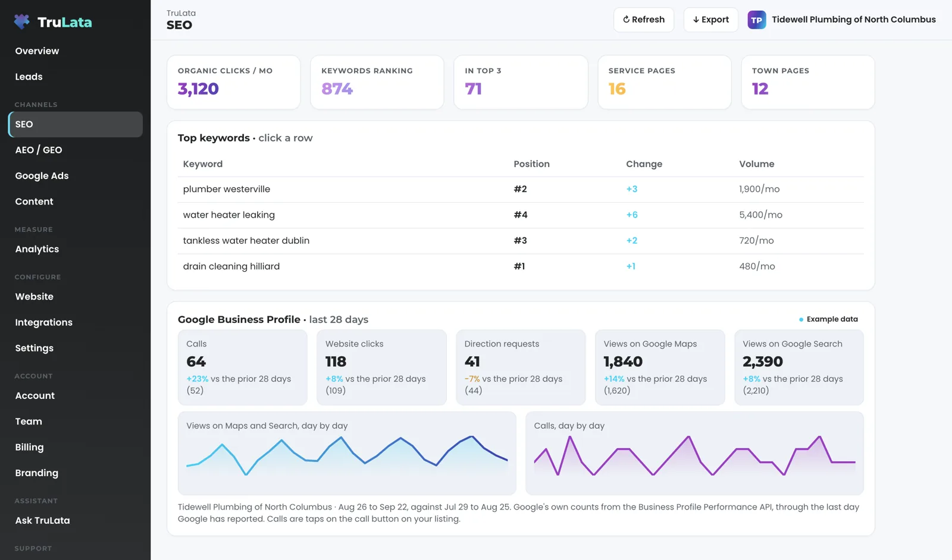
Task: Open Analytics under Measure
Action: coord(76,249)
